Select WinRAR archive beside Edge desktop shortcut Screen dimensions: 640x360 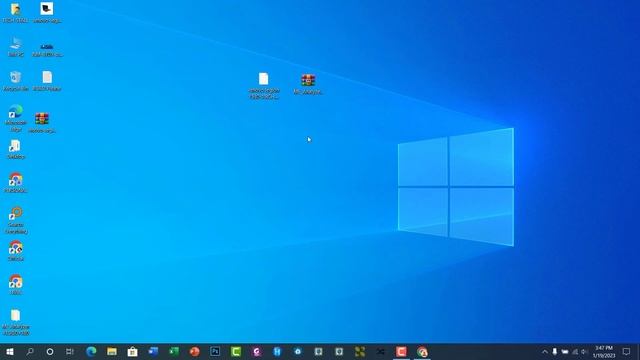42,122
